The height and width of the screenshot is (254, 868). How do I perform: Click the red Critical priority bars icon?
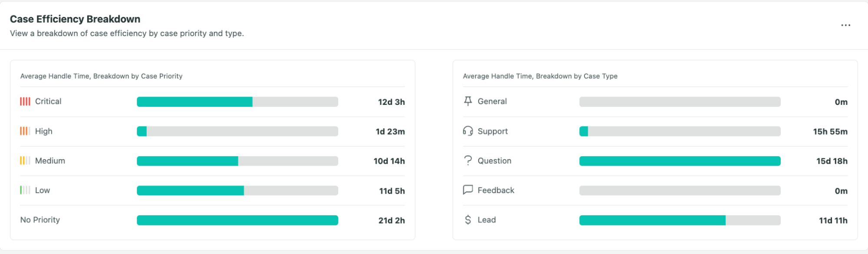[x=26, y=101]
